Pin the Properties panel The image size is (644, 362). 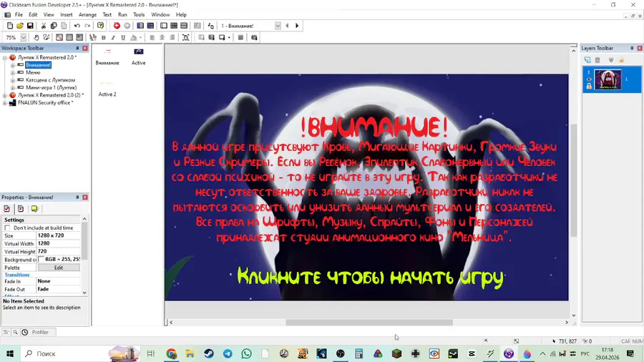77,197
